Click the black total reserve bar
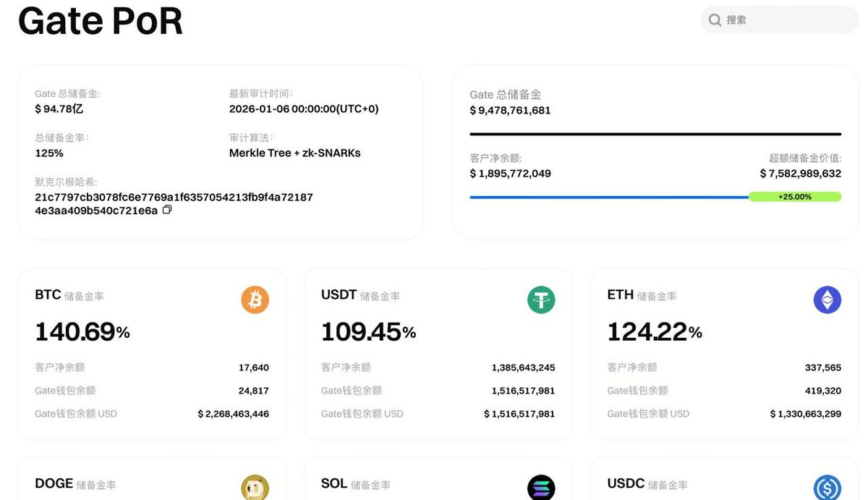 click(655, 134)
